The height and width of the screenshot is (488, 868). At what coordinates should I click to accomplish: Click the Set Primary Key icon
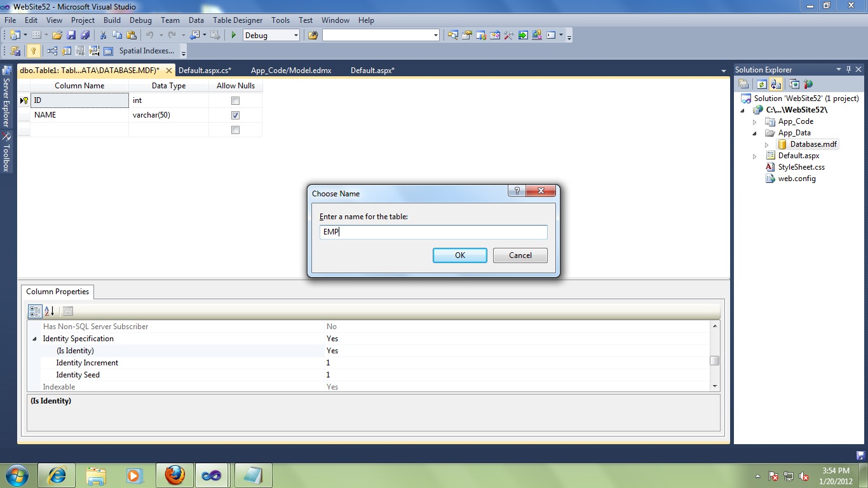pyautogui.click(x=34, y=51)
